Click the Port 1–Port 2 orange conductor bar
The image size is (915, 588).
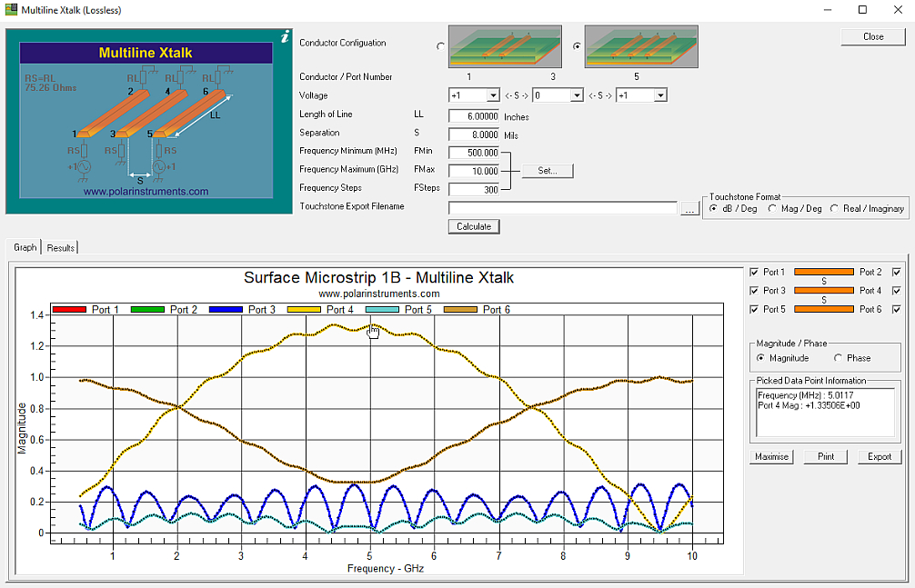824,272
